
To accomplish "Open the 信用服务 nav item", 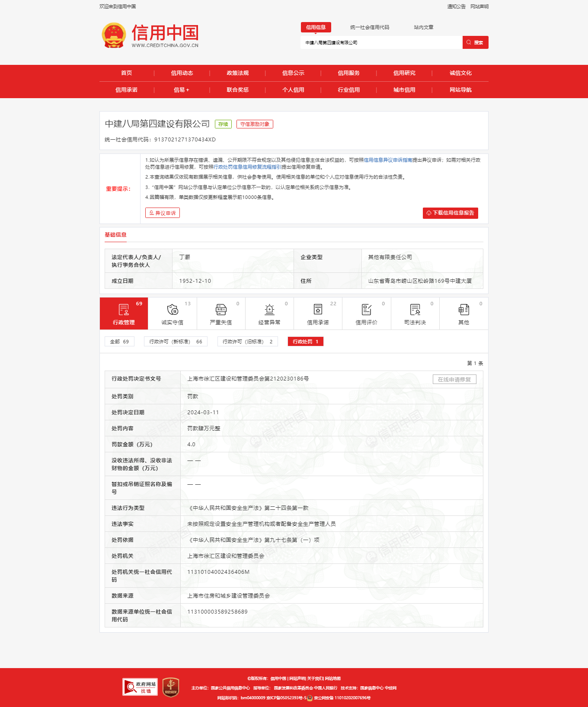I will click(x=349, y=73).
